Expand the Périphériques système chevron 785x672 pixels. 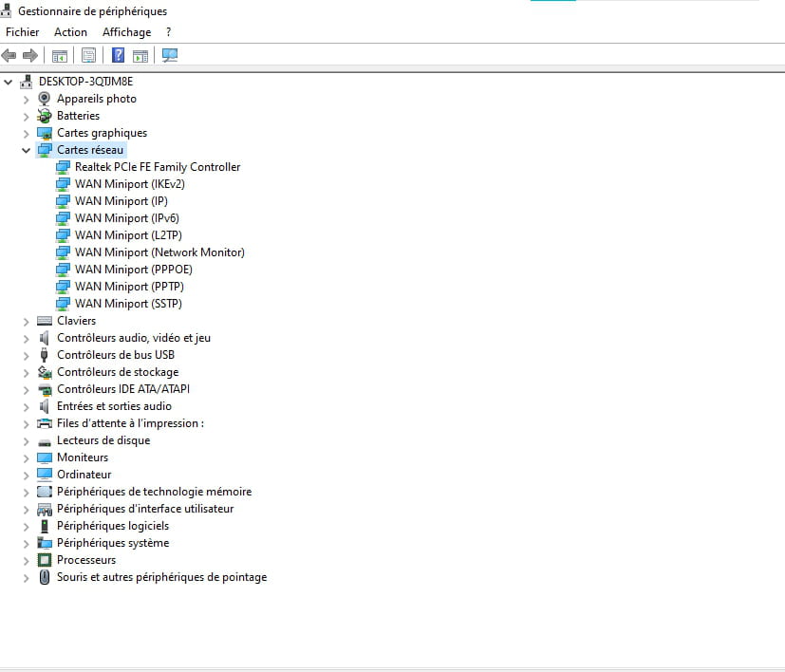[26, 543]
